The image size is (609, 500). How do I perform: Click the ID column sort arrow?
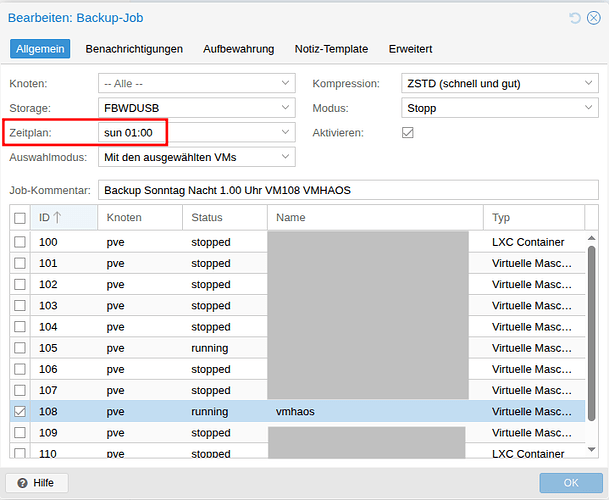57,217
